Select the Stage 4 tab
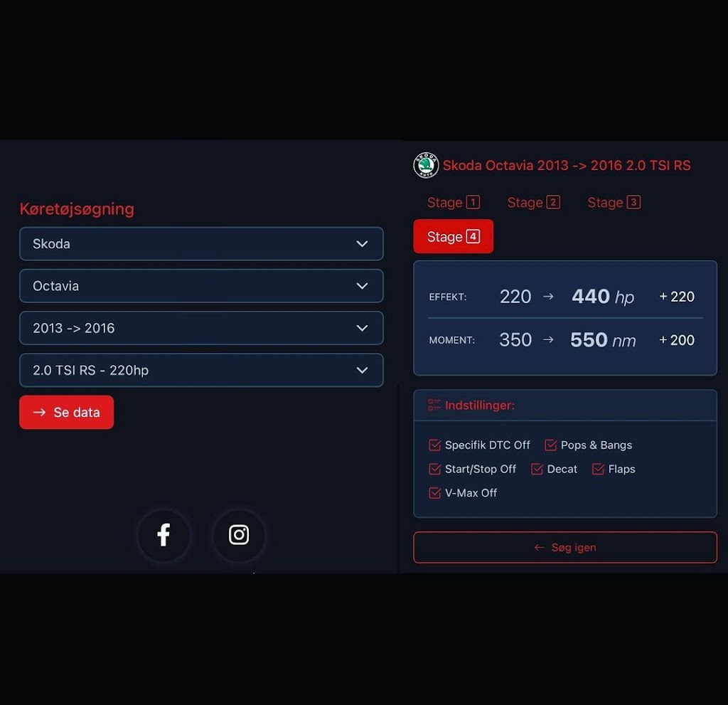Screen dimensions: 728x705 click(453, 237)
